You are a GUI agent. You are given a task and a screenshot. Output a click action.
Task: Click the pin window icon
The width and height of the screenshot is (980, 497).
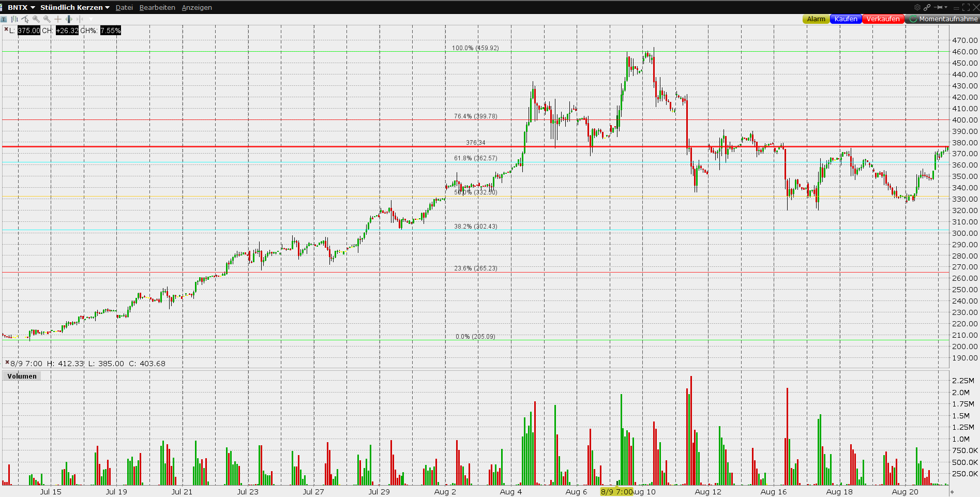click(939, 7)
